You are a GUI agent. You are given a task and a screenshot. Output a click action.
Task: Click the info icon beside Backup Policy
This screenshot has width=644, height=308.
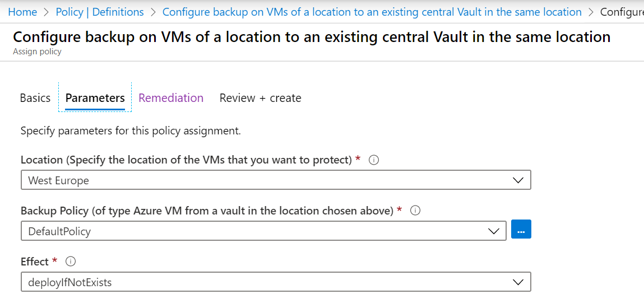coord(415,211)
